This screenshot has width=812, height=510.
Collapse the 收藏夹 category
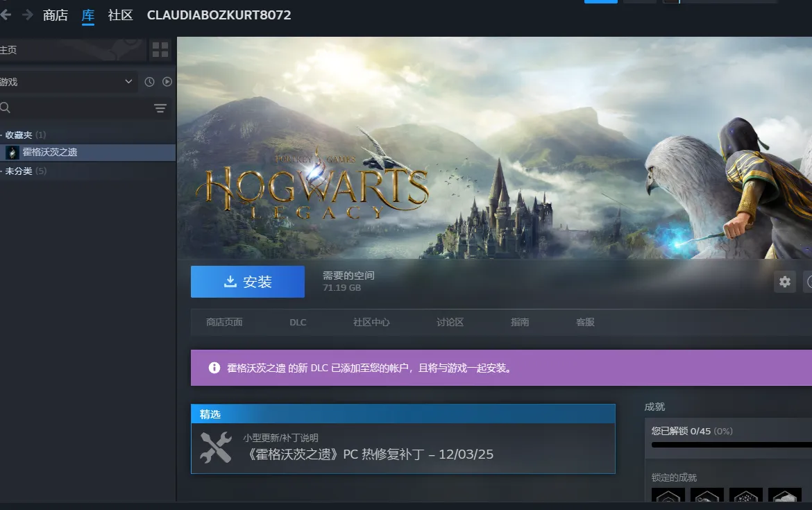tap(19, 135)
